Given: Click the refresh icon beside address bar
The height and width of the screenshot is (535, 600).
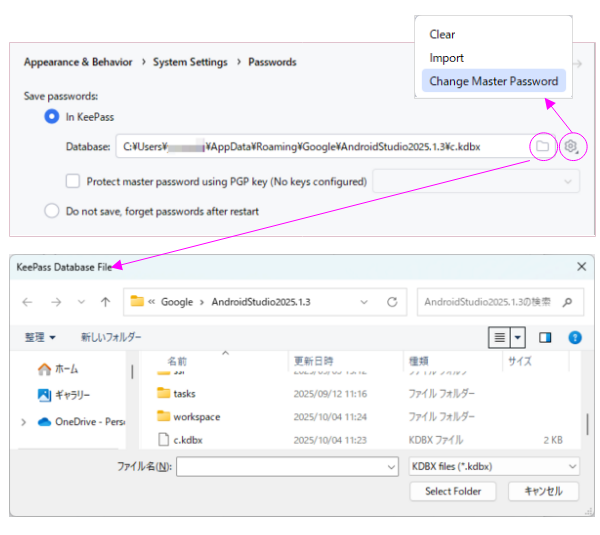Looking at the screenshot, I should [x=393, y=301].
